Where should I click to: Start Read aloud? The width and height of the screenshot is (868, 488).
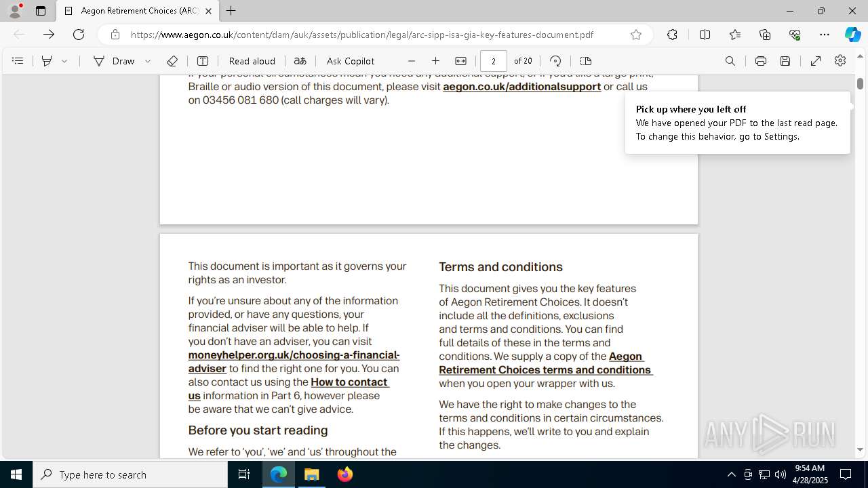(x=252, y=61)
